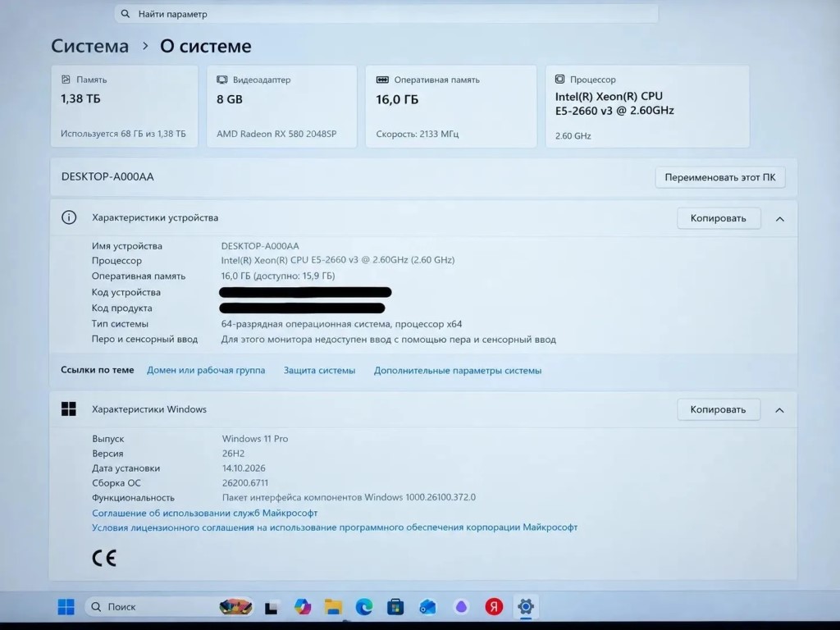Copy device specs with Копировать button
The image size is (840, 630).
point(719,218)
